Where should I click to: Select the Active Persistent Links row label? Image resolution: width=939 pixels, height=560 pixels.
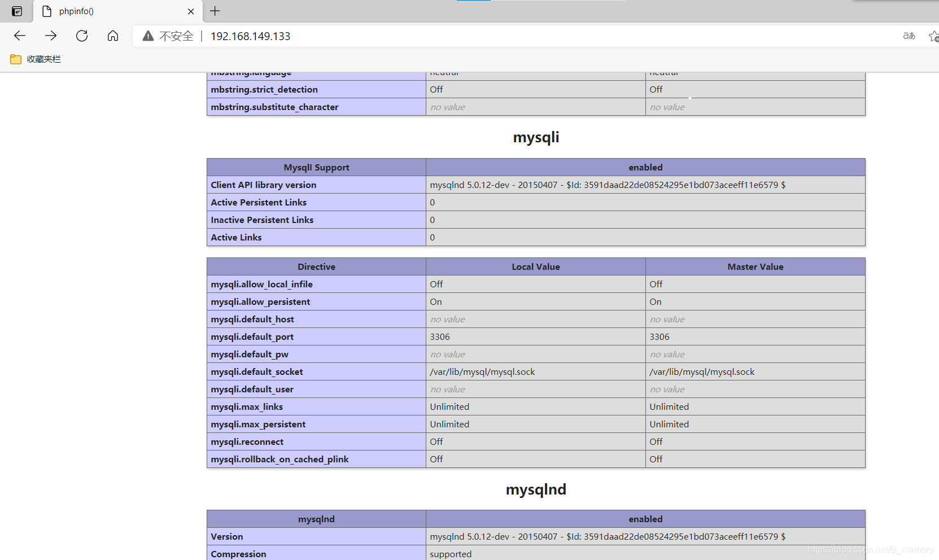(259, 203)
